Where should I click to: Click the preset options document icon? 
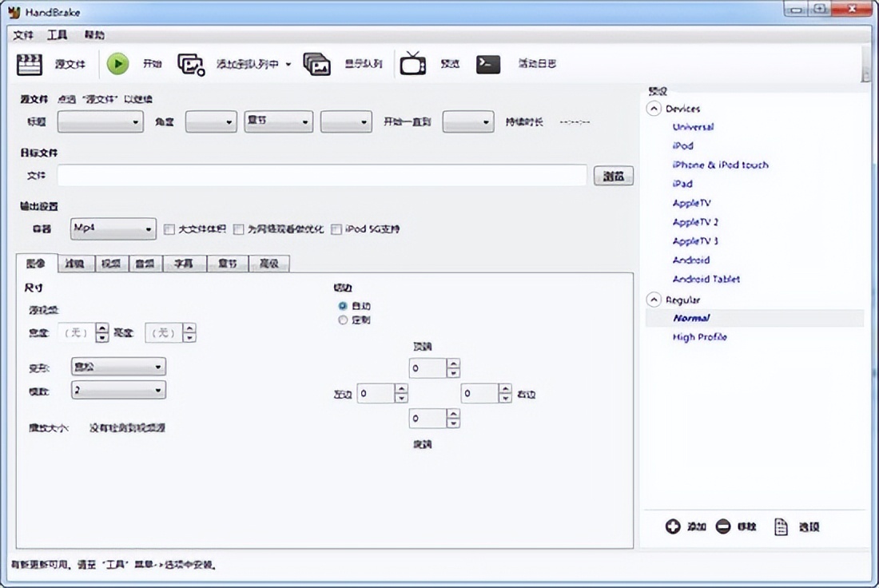point(781,526)
